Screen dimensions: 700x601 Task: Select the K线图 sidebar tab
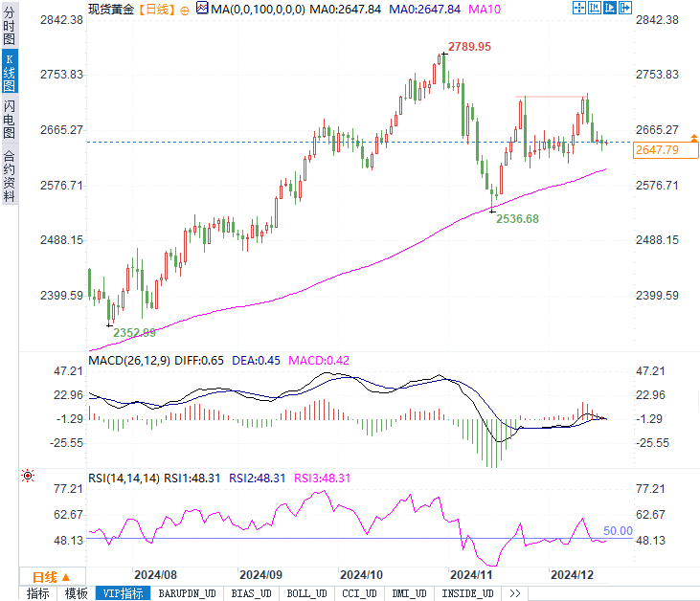click(10, 72)
